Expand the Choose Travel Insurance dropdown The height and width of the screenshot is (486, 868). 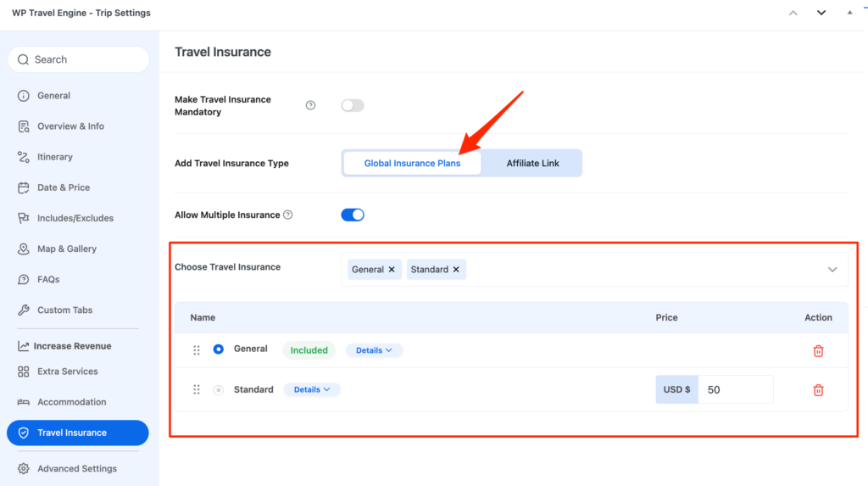pyautogui.click(x=832, y=270)
